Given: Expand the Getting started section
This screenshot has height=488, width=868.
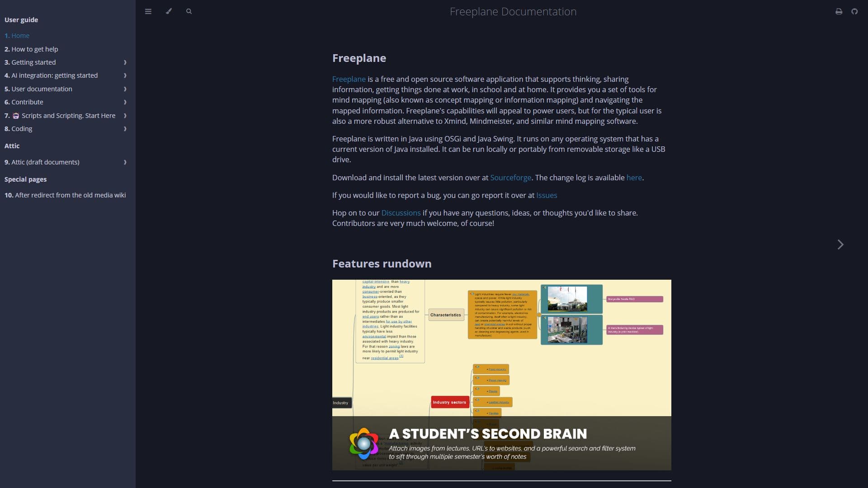Looking at the screenshot, I should 125,62.
